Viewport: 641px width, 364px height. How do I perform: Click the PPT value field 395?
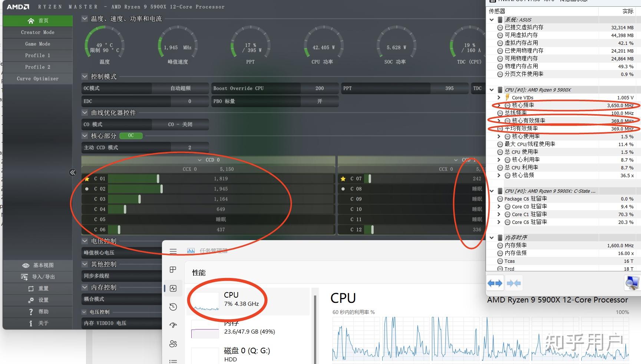(x=449, y=88)
